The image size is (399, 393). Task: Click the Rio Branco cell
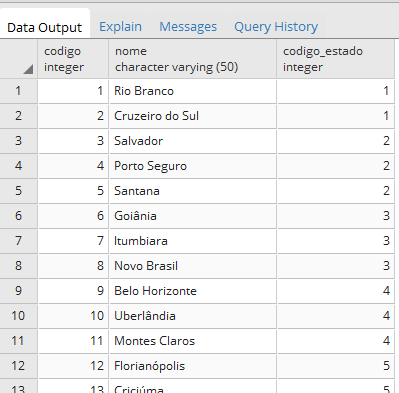[193, 91]
